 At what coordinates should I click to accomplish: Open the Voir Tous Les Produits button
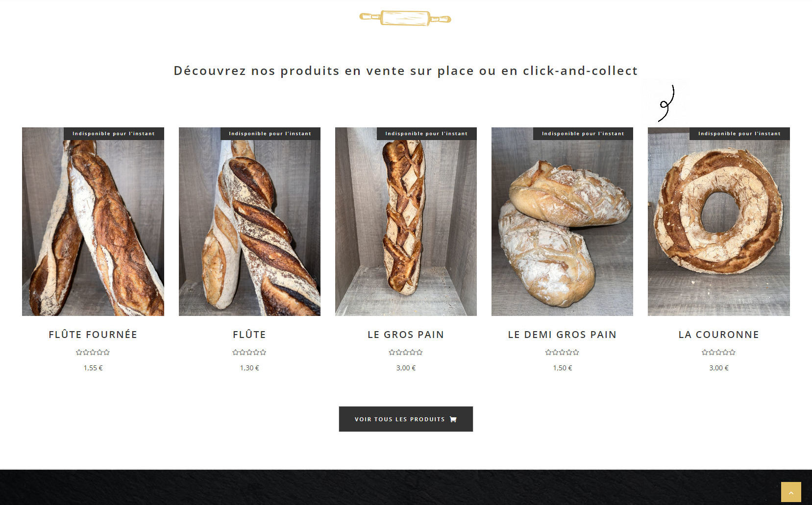click(x=406, y=419)
